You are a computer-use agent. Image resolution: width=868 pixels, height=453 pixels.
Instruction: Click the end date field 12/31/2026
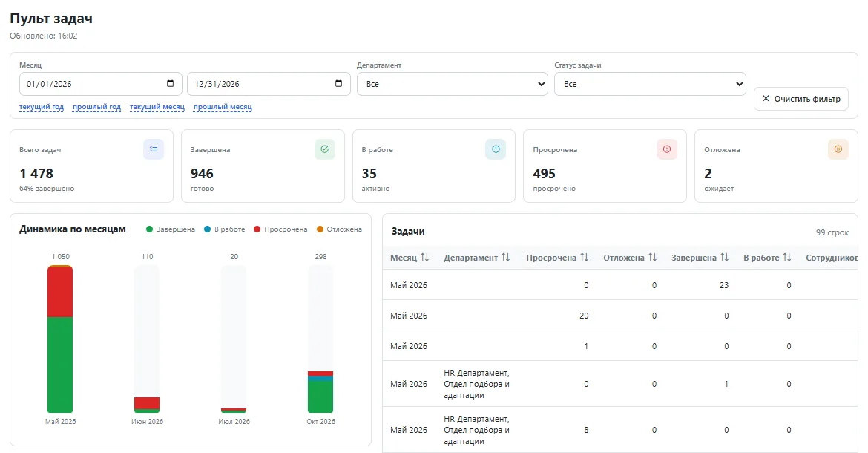pos(269,84)
